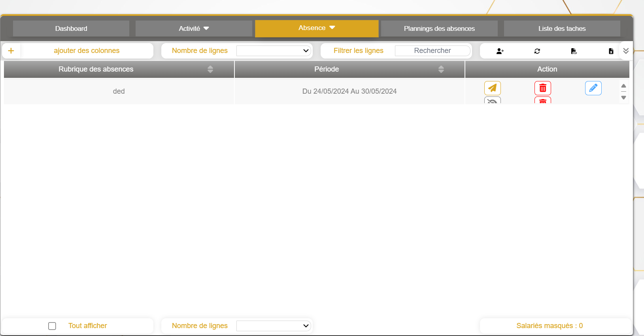Click Du 24/05/2024 Au 30/05/2024 cell
The image size is (644, 336).
(x=349, y=91)
